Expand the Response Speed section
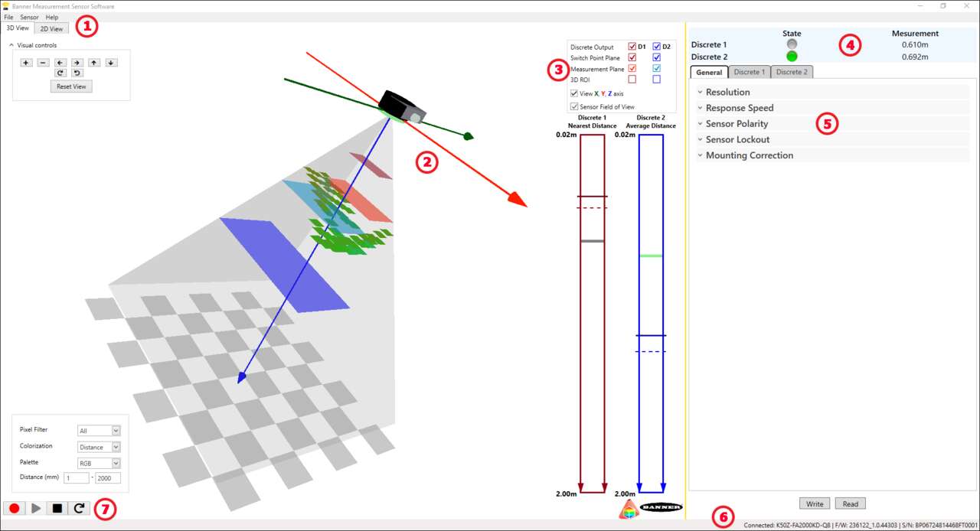The image size is (980, 531). [831, 108]
